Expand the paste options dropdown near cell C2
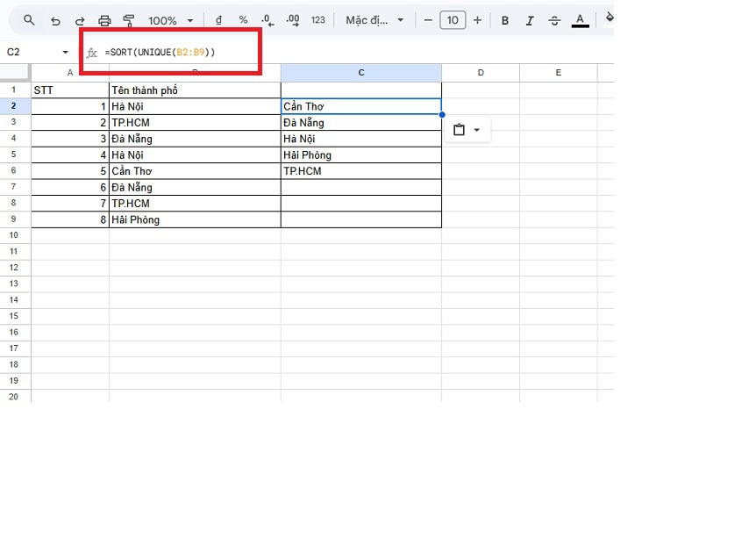This screenshot has height=546, width=756. tap(476, 129)
